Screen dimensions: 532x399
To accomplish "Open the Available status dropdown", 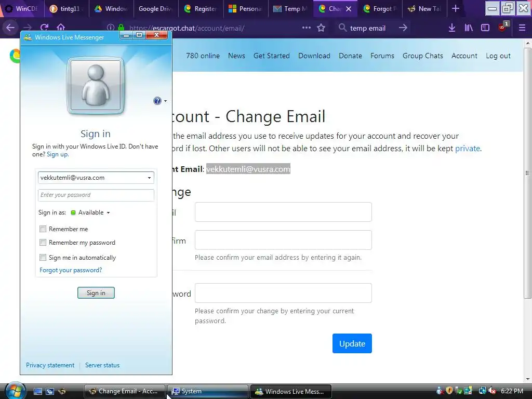I will pyautogui.click(x=90, y=212).
